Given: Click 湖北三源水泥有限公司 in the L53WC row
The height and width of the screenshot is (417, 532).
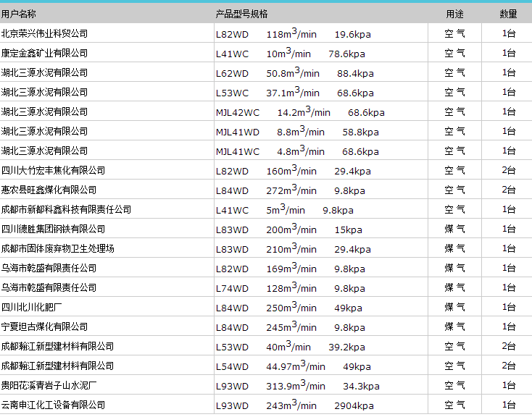Looking at the screenshot, I should coord(44,92).
